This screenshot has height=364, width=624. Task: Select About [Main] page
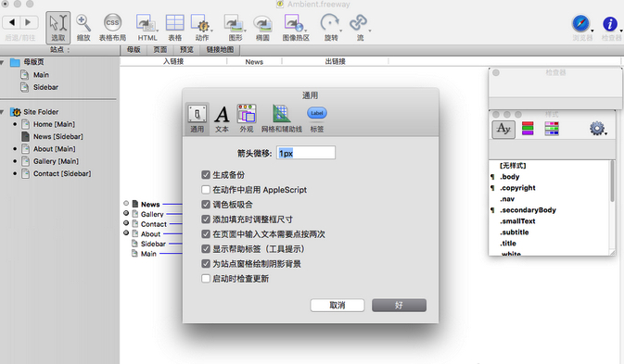[54, 149]
